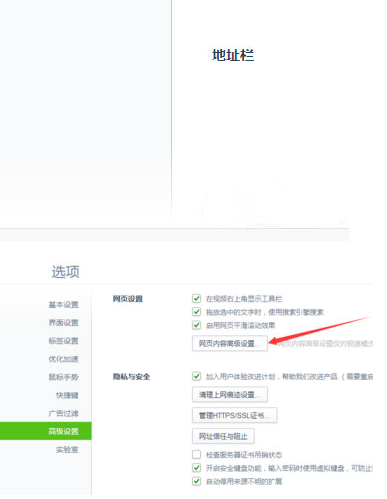
Task: Uncheck 开启安全键盘功能 checkbox
Action: click(196, 468)
